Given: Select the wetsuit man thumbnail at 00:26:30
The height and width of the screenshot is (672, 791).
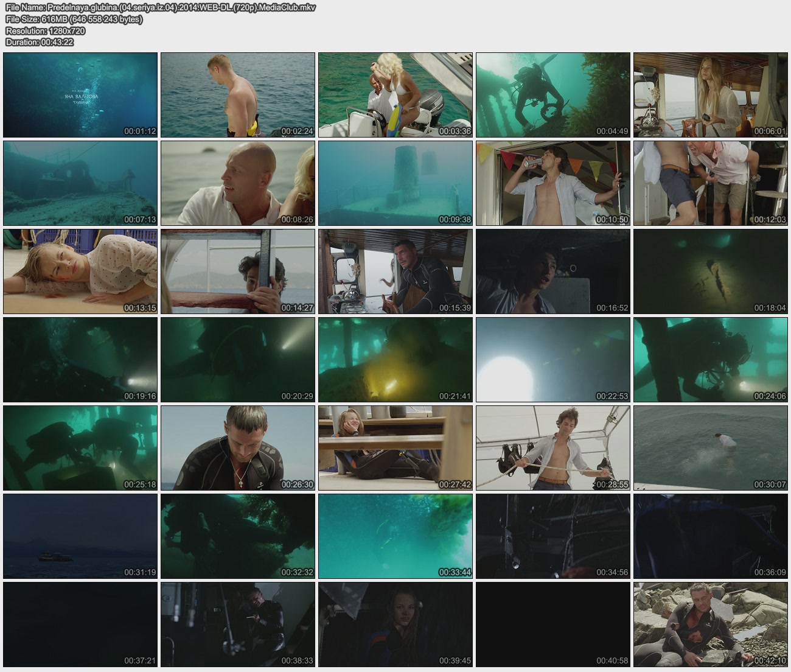Looking at the screenshot, I should coord(238,448).
